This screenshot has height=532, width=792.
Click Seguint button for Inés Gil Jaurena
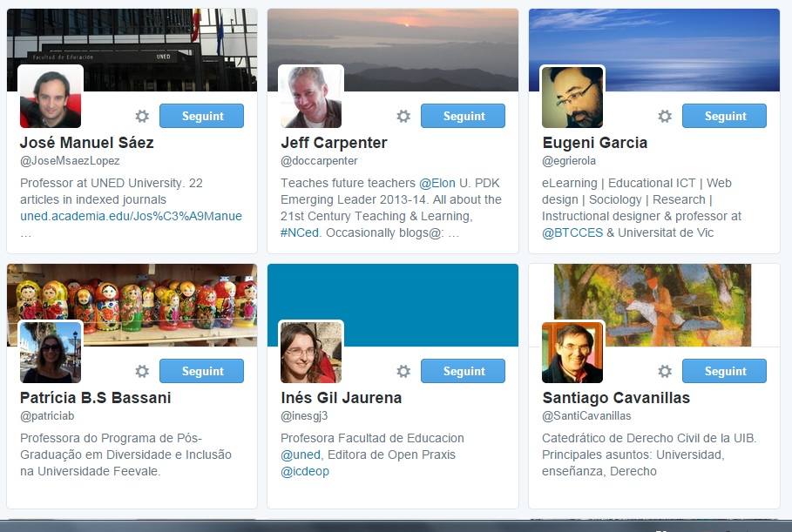(x=463, y=371)
